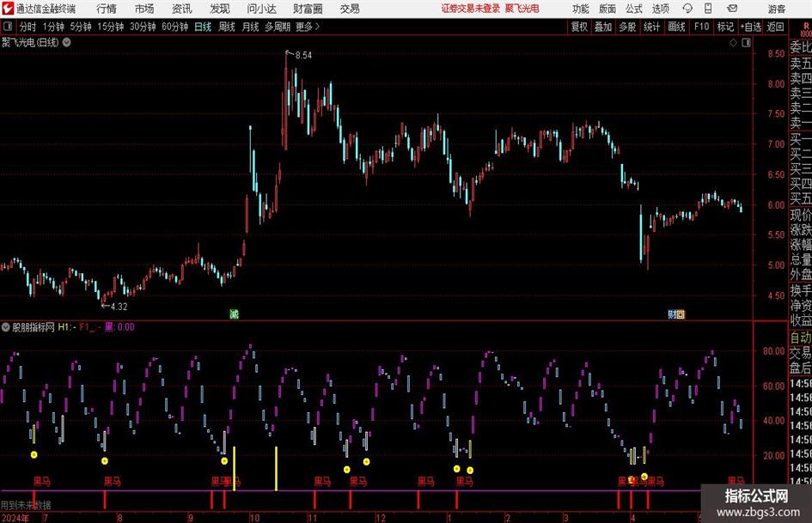Click the 财 finance marker below the chart
The width and height of the screenshot is (812, 523).
point(672,313)
